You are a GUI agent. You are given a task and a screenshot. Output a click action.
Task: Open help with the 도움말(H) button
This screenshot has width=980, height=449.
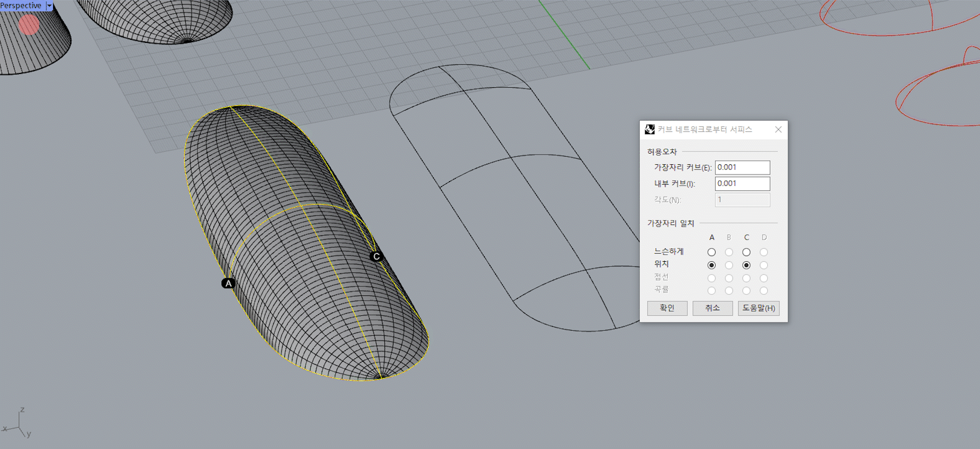coord(758,308)
